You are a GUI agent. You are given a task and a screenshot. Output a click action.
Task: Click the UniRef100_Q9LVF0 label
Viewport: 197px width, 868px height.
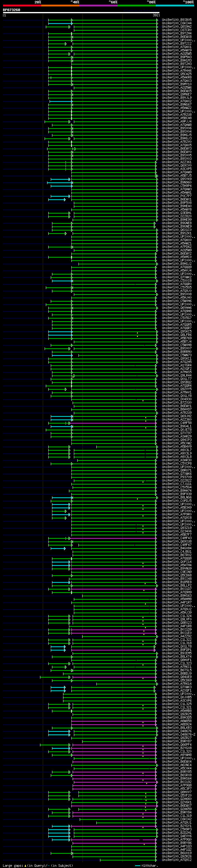pos(177,619)
